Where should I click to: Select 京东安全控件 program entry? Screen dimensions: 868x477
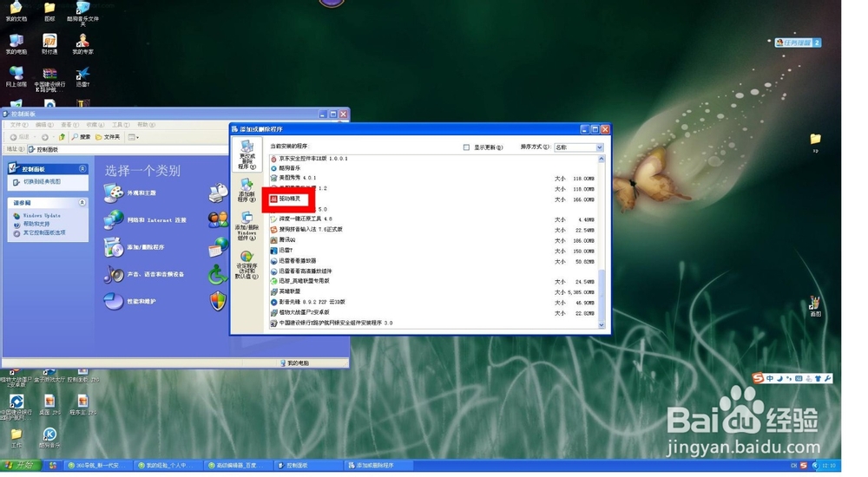pos(309,158)
